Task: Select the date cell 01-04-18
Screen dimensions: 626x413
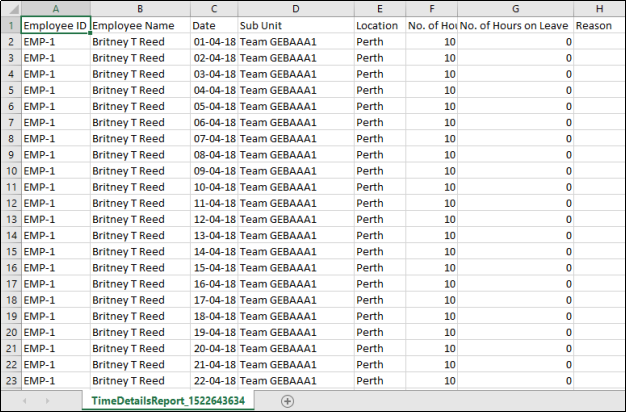Action: click(214, 42)
